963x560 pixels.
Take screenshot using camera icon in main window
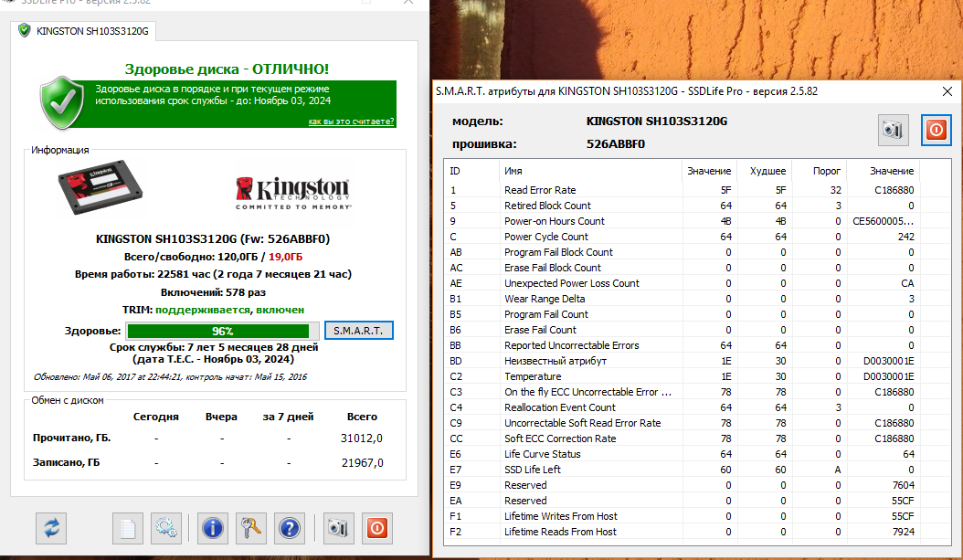[x=338, y=528]
